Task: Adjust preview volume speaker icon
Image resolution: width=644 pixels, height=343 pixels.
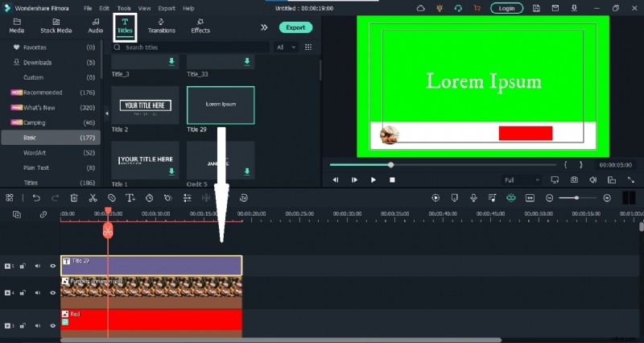Action: click(x=592, y=180)
